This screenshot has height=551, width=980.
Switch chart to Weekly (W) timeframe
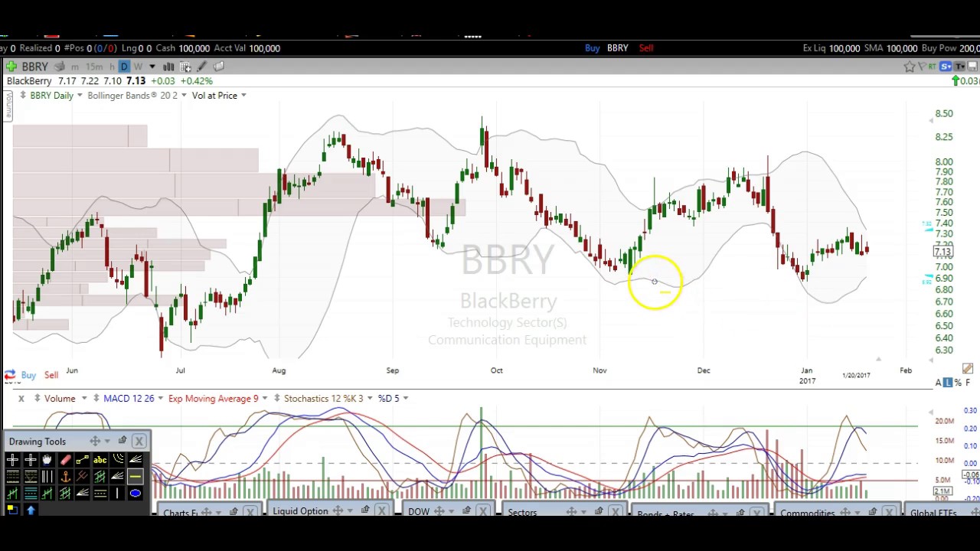tap(138, 67)
